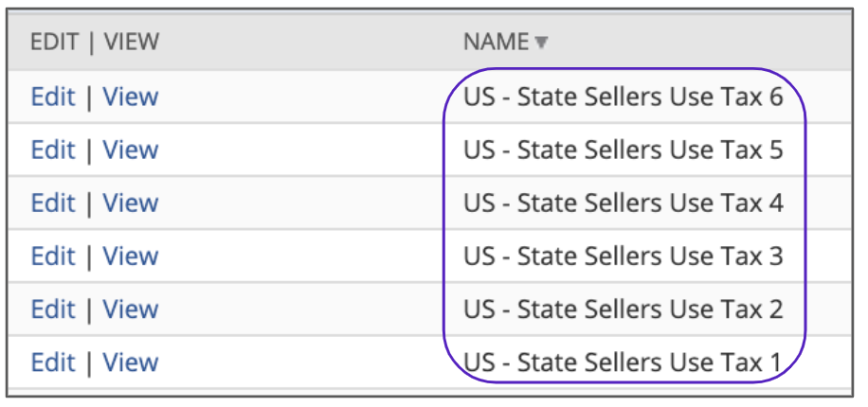
Task: Open View for State Sellers Use Tax 4
Action: (x=130, y=203)
